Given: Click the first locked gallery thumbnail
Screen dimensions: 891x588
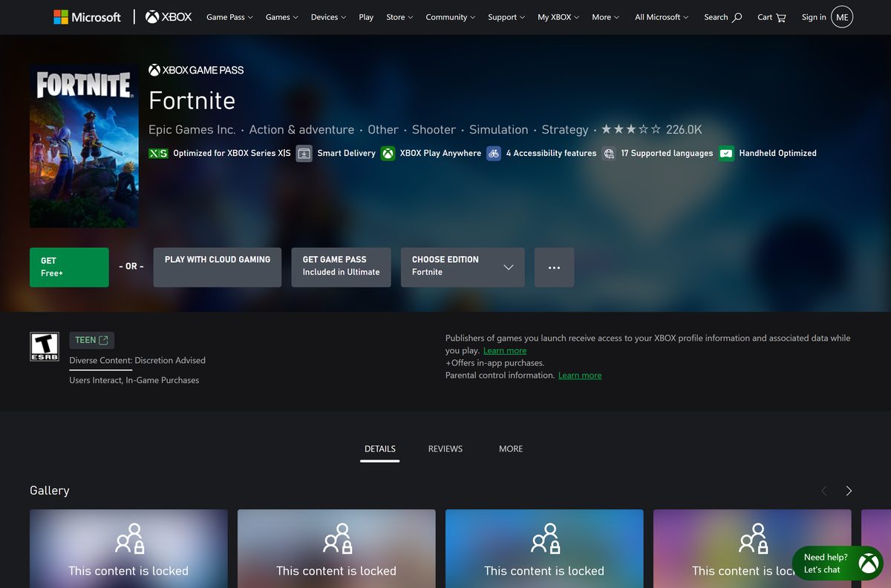Looking at the screenshot, I should point(128,549).
